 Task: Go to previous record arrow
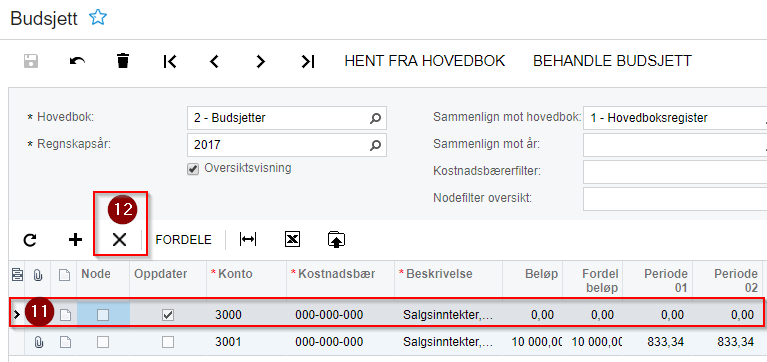(214, 62)
